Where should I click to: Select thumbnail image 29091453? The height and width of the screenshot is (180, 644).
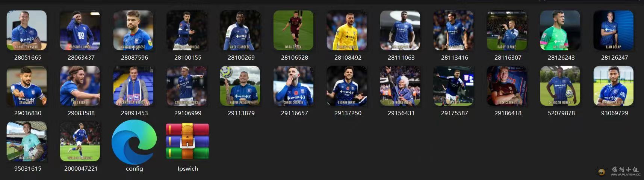tap(133, 86)
